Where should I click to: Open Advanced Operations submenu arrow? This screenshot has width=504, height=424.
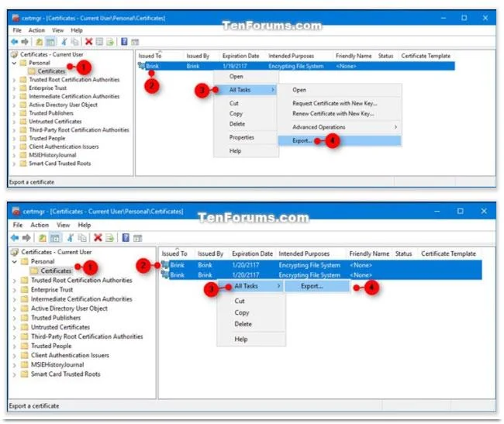[x=395, y=127]
